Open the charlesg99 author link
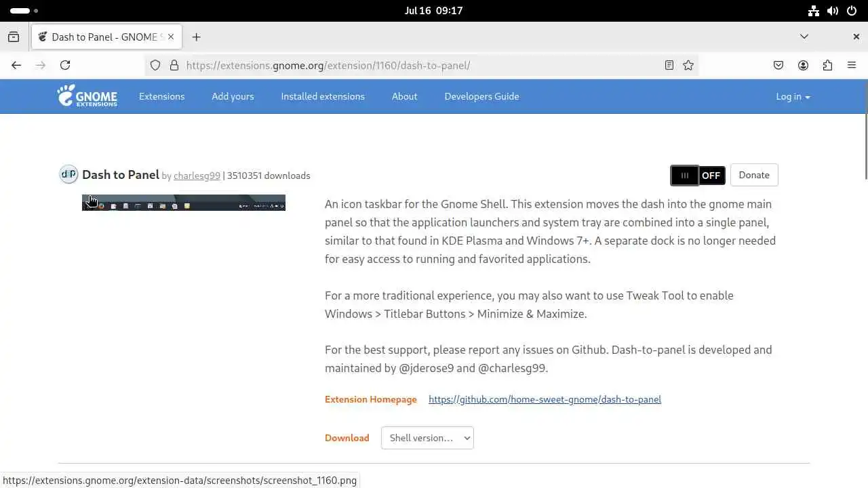Image resolution: width=868 pixels, height=488 pixels. coord(197,176)
